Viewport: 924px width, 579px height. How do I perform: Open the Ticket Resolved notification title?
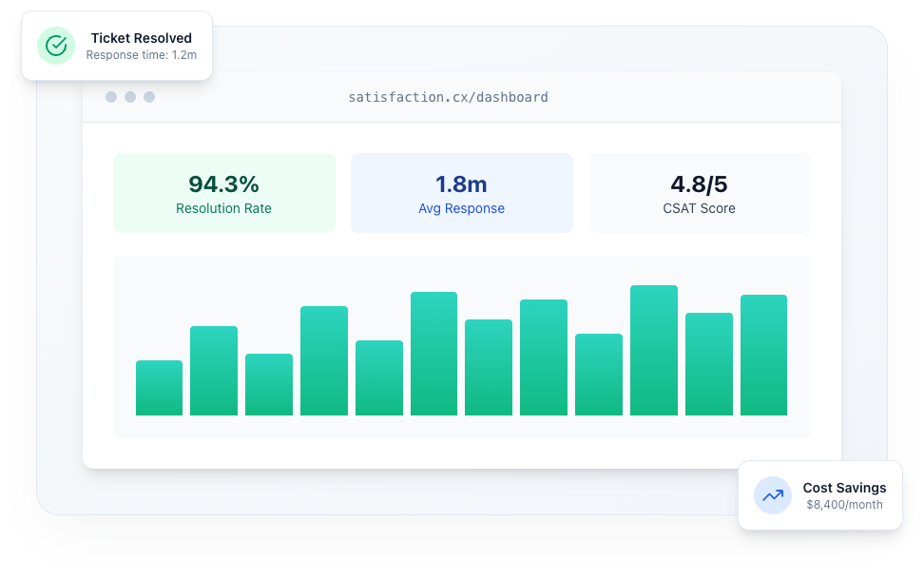tap(142, 38)
